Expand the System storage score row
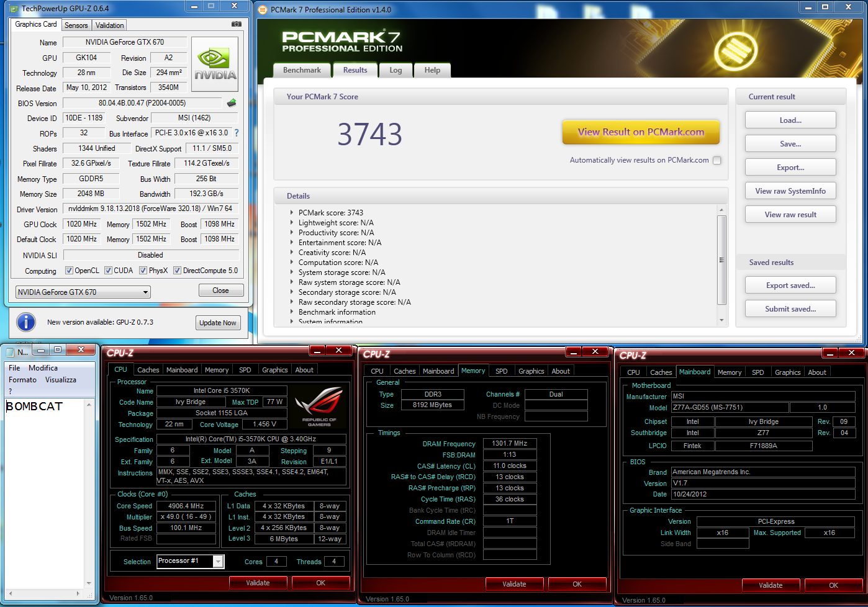The width and height of the screenshot is (868, 607). [x=292, y=272]
